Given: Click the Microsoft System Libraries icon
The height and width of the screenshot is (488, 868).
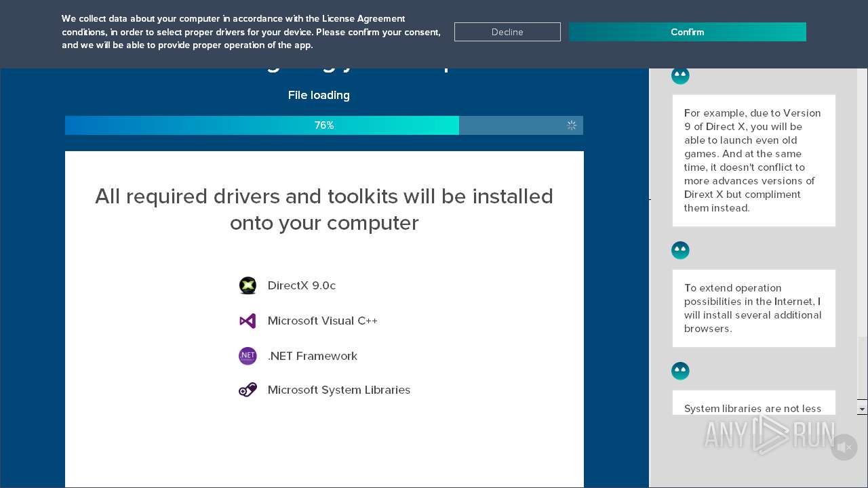Looking at the screenshot, I should click(x=248, y=390).
